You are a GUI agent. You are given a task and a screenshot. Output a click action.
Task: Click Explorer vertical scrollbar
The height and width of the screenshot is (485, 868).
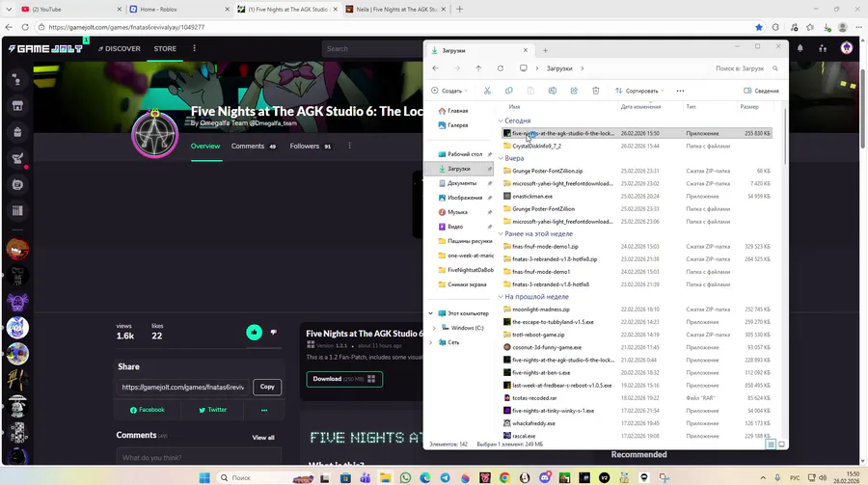click(x=785, y=136)
